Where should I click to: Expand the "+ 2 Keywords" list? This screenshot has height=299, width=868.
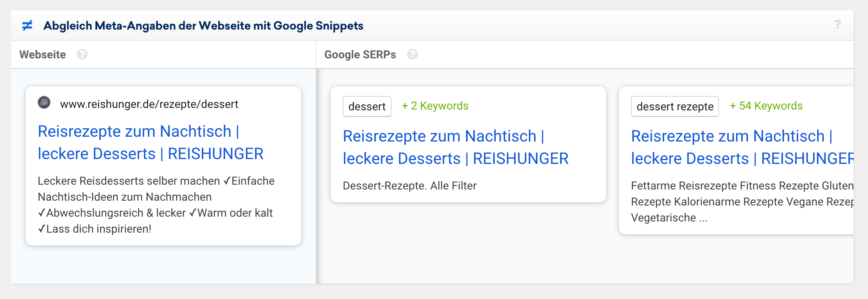(435, 106)
